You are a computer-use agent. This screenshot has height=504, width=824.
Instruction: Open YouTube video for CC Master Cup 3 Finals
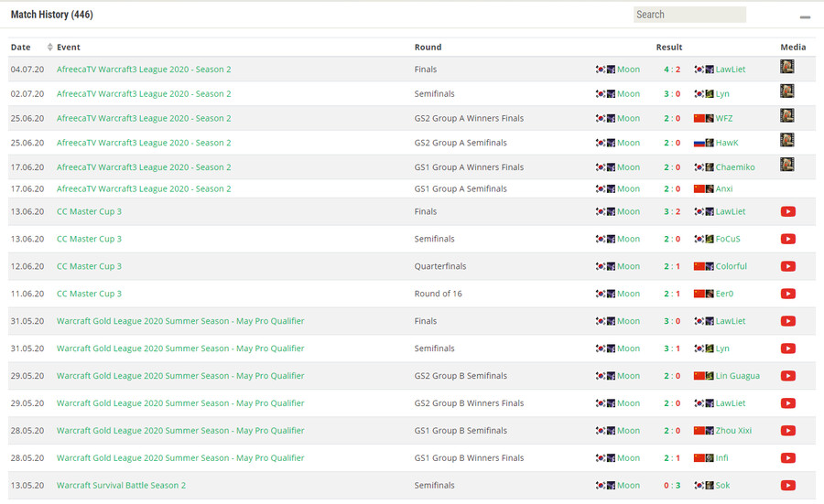787,211
